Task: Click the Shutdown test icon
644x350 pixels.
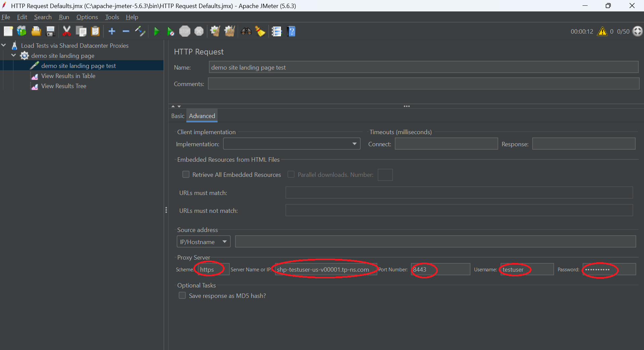Action: click(199, 31)
